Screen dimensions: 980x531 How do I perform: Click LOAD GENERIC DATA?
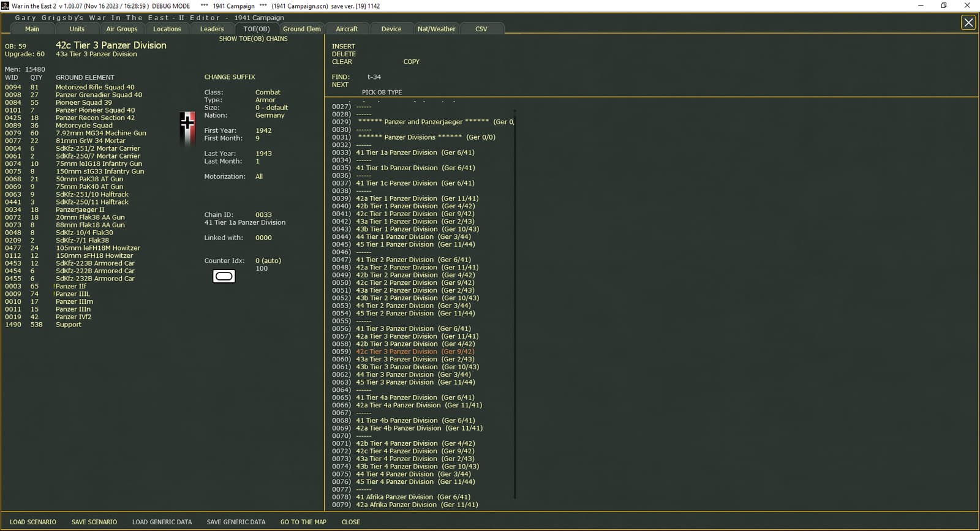162,522
